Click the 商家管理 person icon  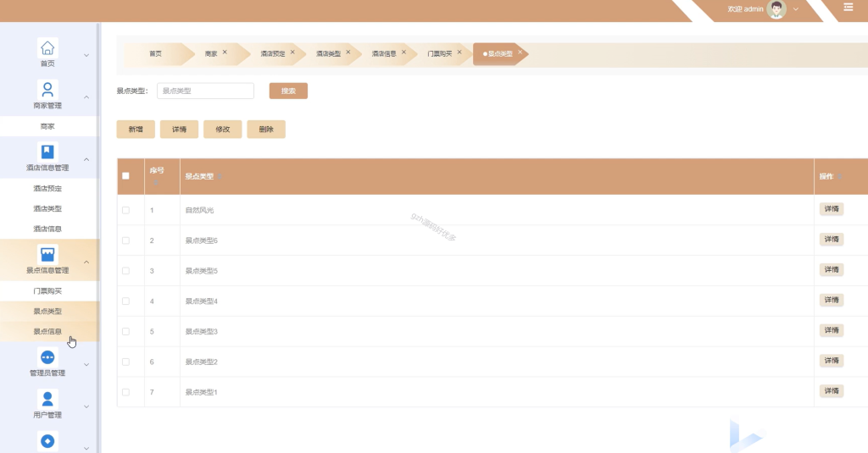[x=47, y=90]
